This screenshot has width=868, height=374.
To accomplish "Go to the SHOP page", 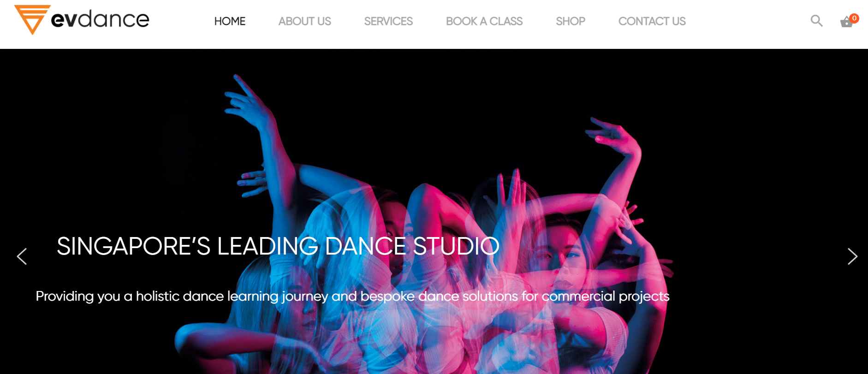I will pyautogui.click(x=571, y=21).
